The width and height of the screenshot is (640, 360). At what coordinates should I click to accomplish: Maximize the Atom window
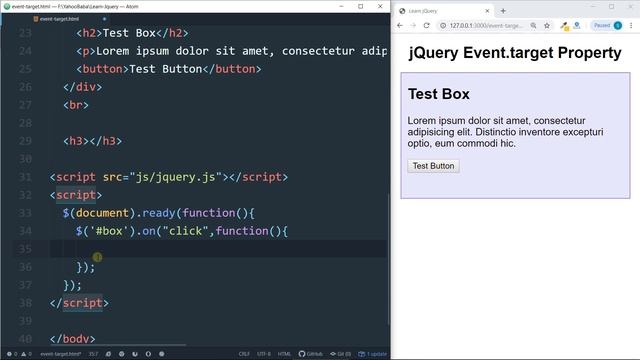click(x=360, y=7)
